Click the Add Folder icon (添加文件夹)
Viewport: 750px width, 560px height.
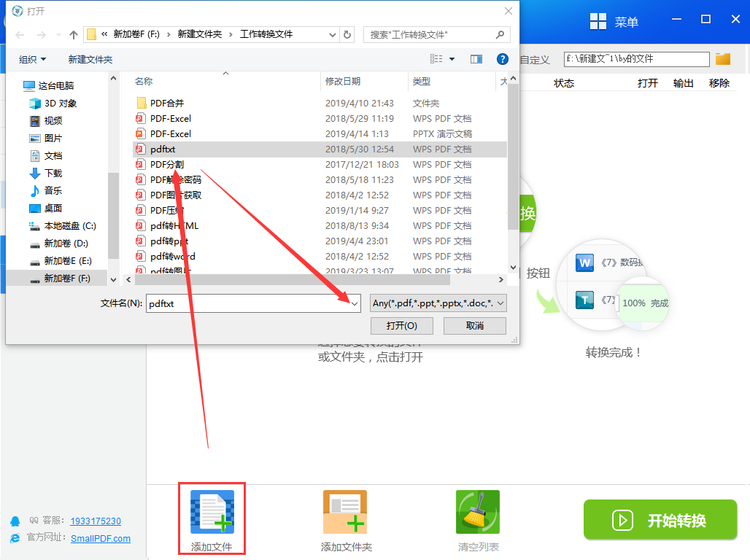[x=345, y=512]
